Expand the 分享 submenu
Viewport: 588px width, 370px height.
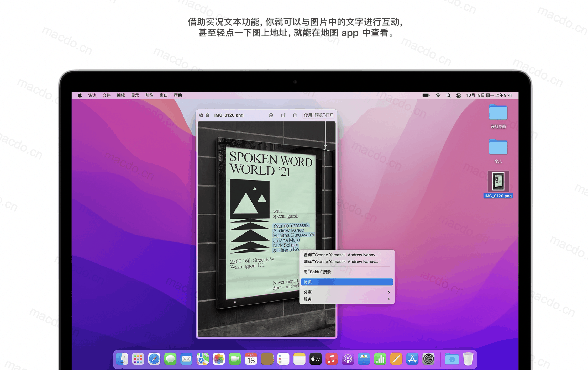pos(346,292)
